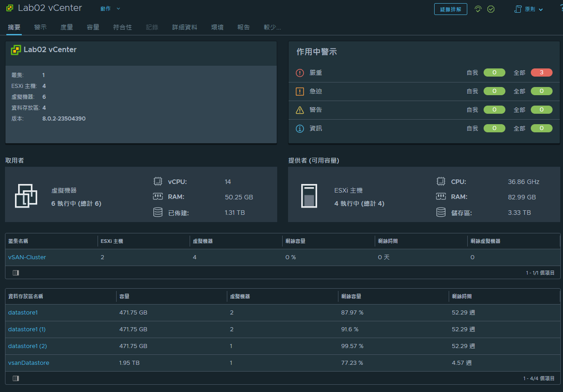The image size is (563, 392).
Task: Click the 91.6 % remaining capacity cell
Action: tap(350, 329)
